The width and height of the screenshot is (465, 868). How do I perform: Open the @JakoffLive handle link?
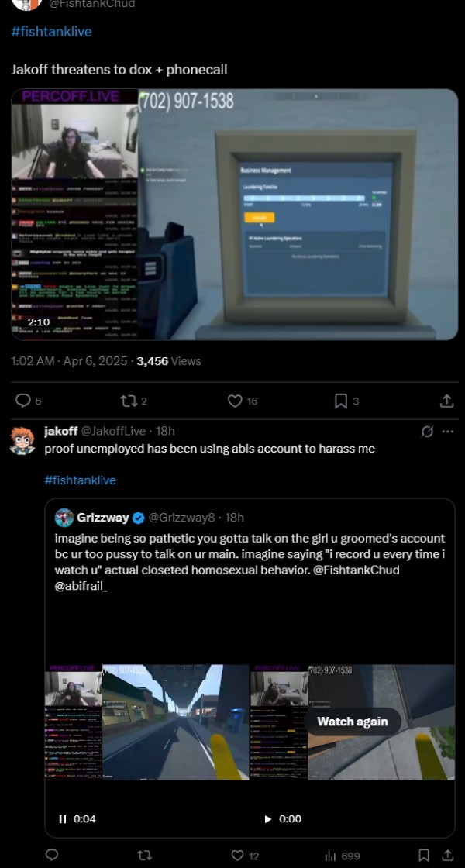113,431
